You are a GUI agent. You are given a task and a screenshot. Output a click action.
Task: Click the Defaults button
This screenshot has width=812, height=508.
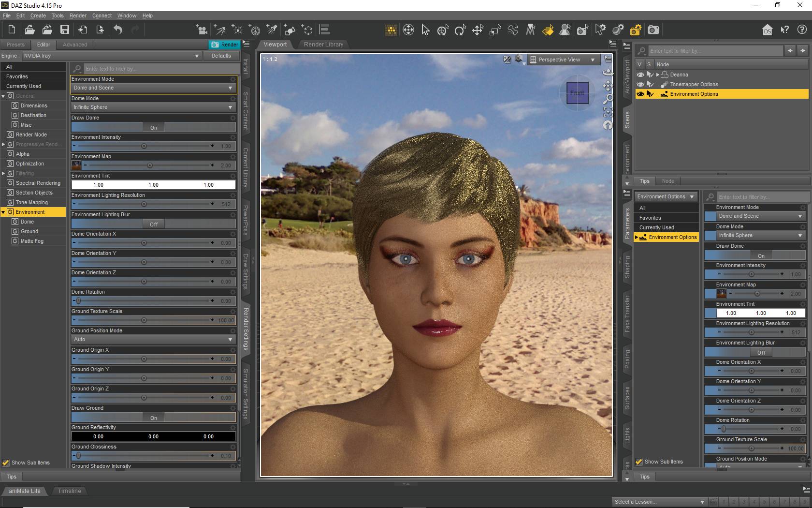[221, 56]
